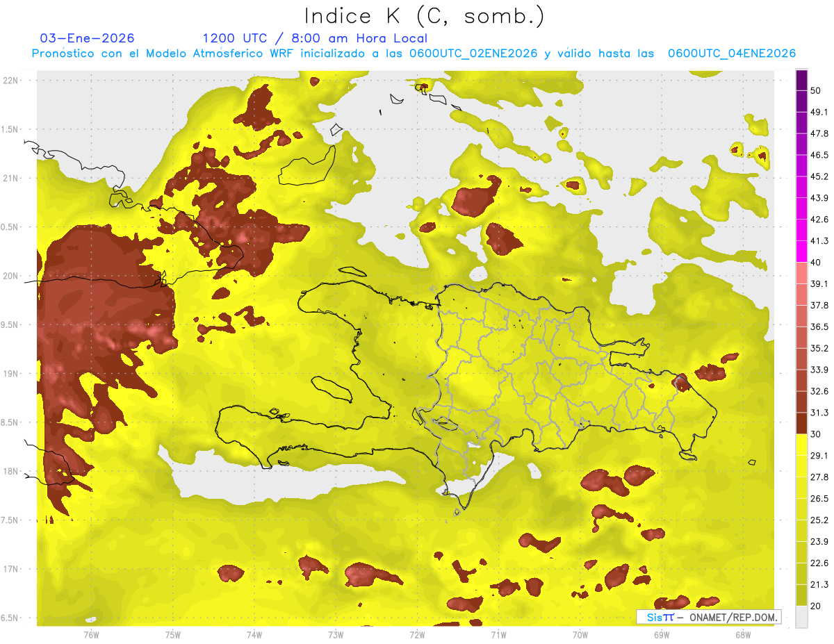834x644 pixels.
Task: Pick the gray legend swatch under the 20 mark
Action: click(x=801, y=616)
